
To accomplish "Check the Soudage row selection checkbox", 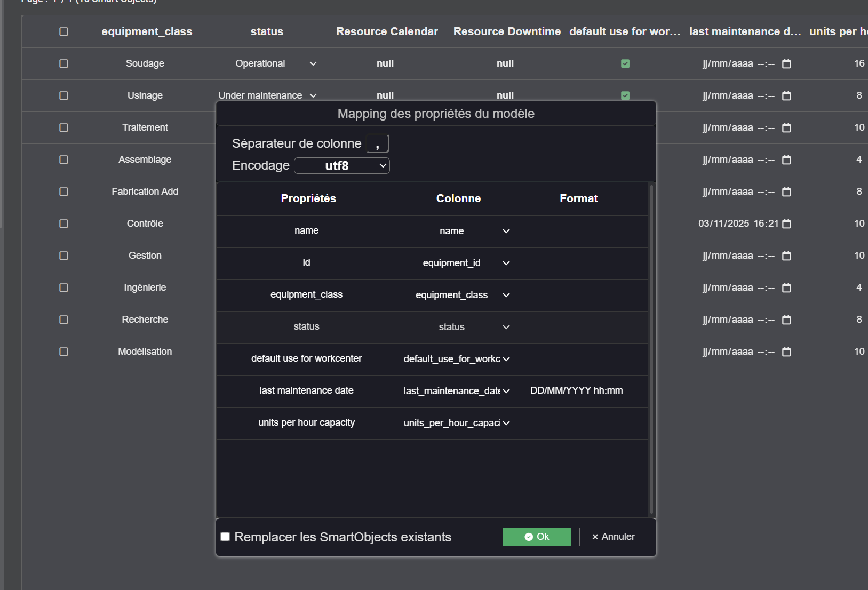I will click(x=63, y=63).
